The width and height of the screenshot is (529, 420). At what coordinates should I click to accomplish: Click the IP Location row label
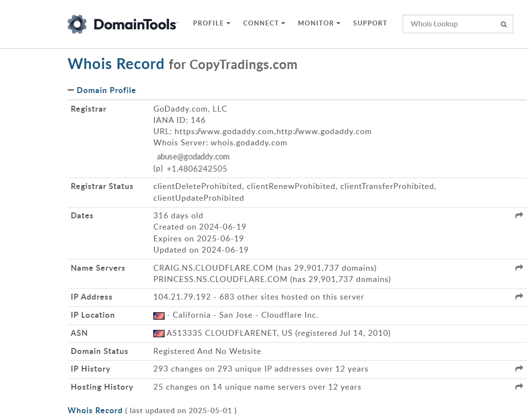click(x=93, y=315)
